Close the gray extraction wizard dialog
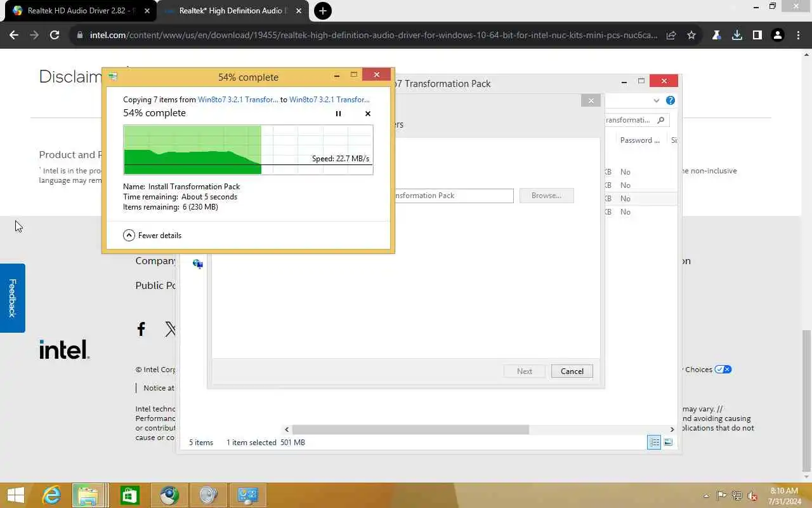812x508 pixels. click(x=591, y=100)
